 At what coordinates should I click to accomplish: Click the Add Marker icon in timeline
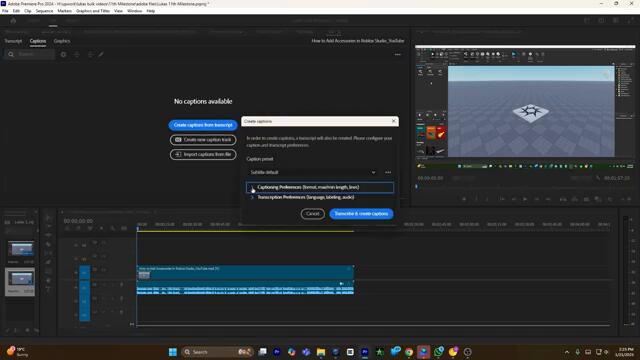coord(101,229)
